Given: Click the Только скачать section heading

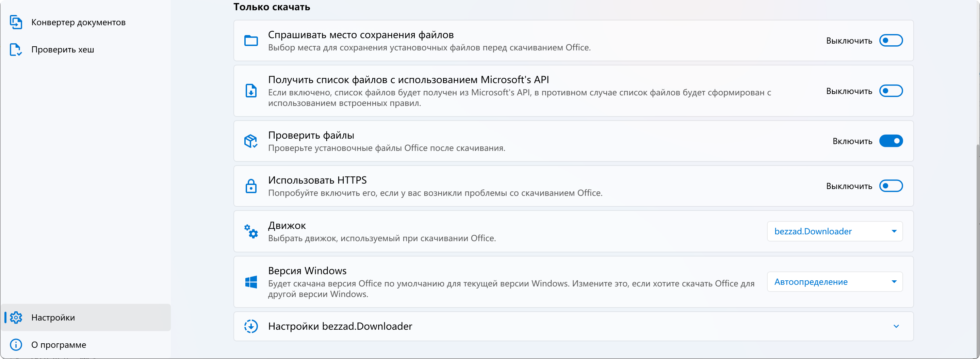Looking at the screenshot, I should [x=272, y=7].
